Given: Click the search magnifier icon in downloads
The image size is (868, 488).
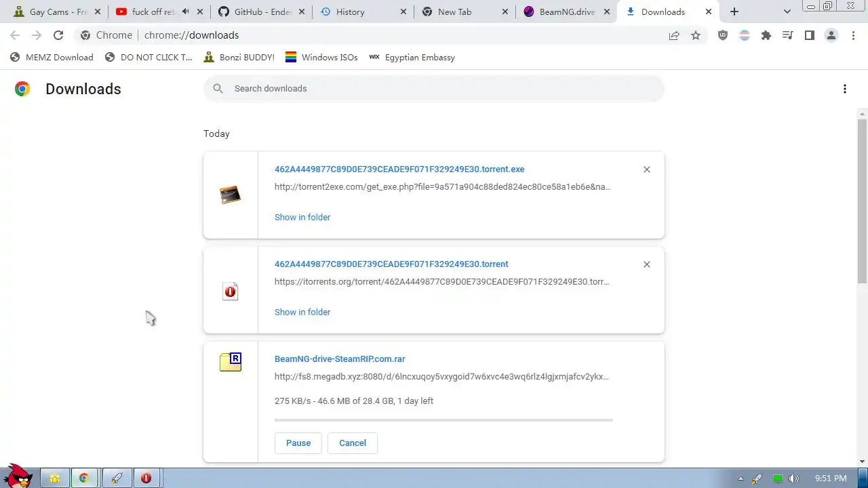Looking at the screenshot, I should click(x=218, y=89).
